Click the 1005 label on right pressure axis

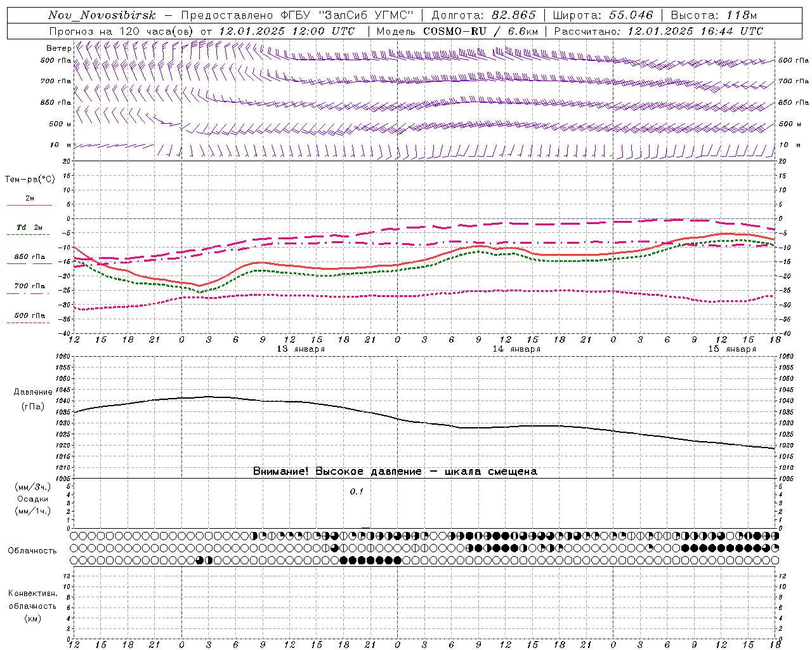[x=785, y=478]
